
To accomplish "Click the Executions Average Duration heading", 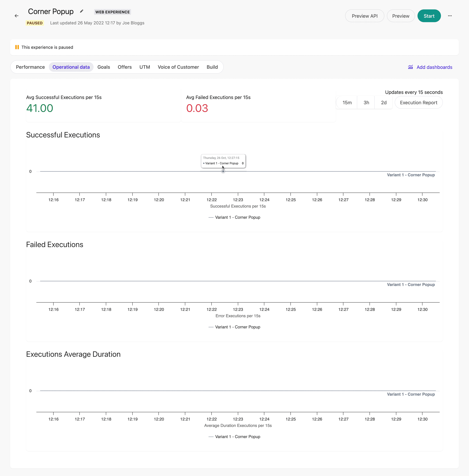I will tap(73, 354).
